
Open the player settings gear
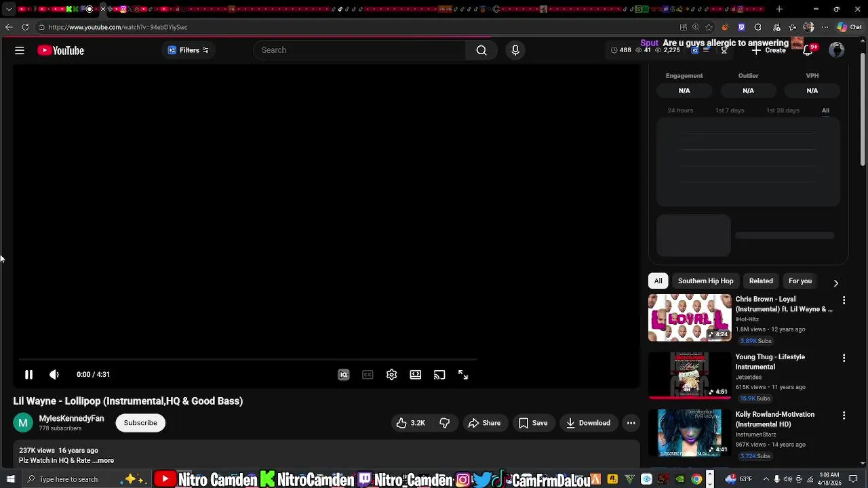pos(391,375)
